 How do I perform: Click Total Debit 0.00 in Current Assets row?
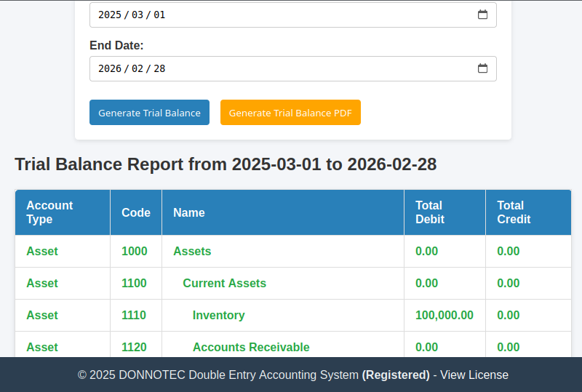[x=427, y=283]
